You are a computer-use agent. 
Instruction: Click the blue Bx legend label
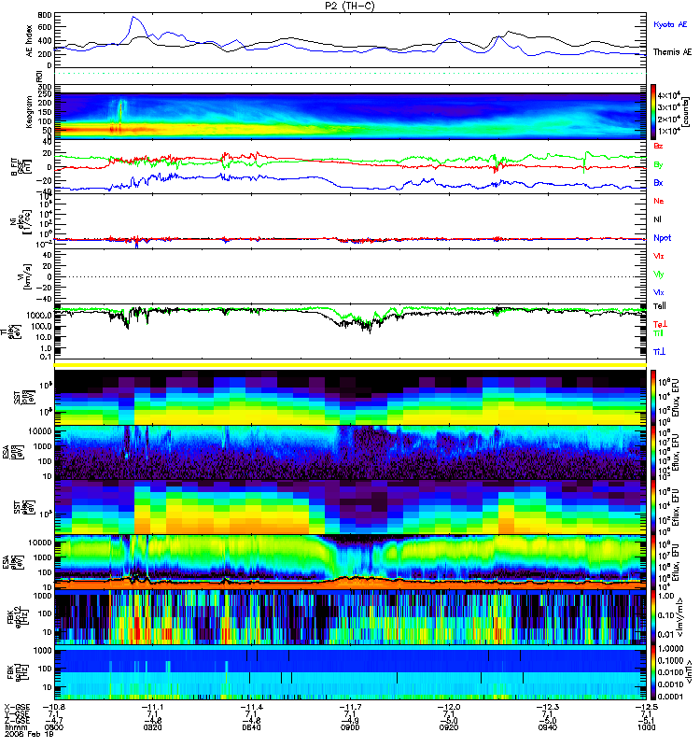658,182
